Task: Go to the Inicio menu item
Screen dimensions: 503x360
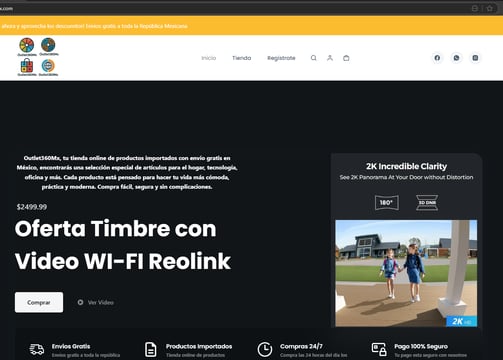Action: [x=209, y=58]
